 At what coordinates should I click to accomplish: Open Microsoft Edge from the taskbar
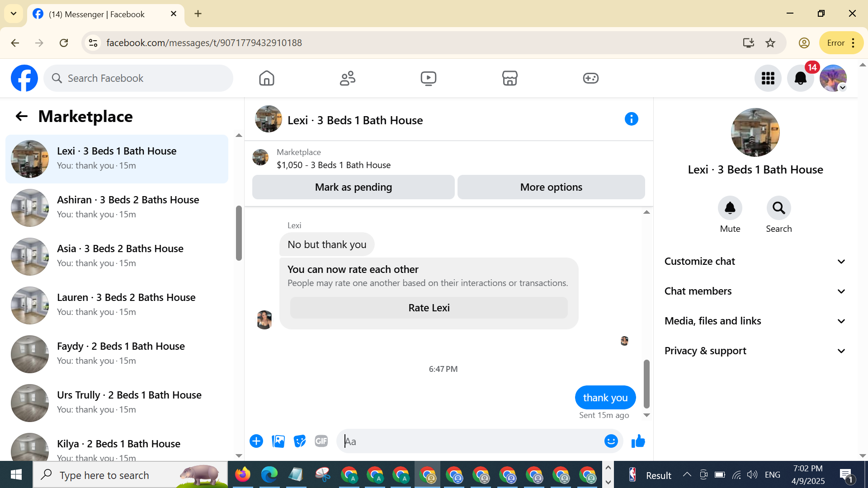coord(269,475)
